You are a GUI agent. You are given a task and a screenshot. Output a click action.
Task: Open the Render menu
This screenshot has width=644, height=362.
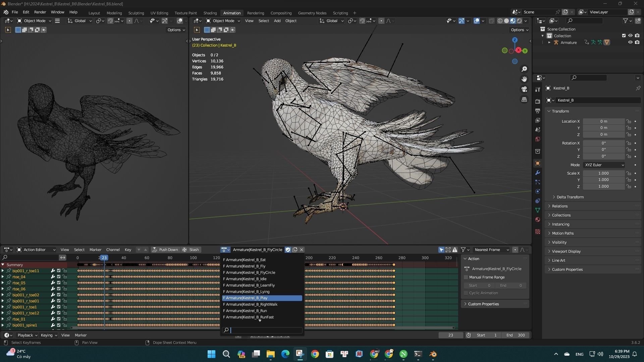[x=40, y=12]
